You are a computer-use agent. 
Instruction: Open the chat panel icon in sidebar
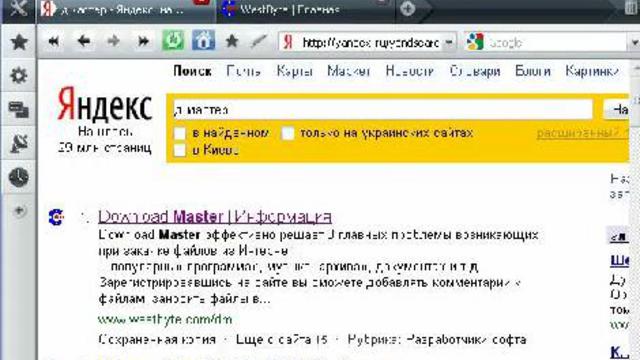tap(19, 109)
